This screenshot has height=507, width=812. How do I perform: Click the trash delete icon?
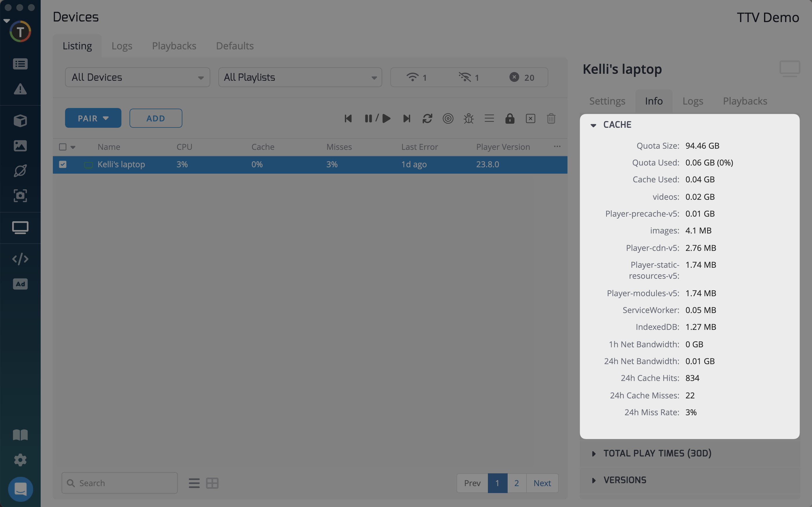pyautogui.click(x=551, y=118)
